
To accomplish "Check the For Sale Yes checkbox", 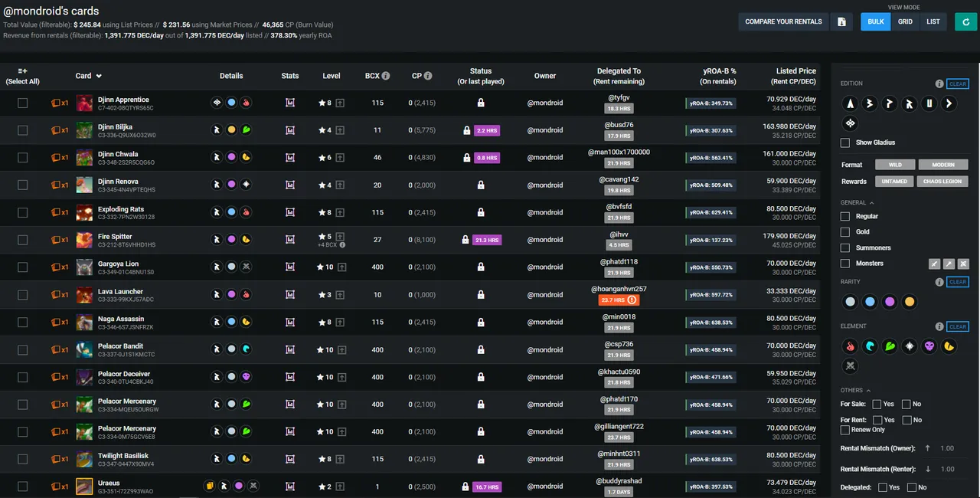I will click(x=877, y=404).
